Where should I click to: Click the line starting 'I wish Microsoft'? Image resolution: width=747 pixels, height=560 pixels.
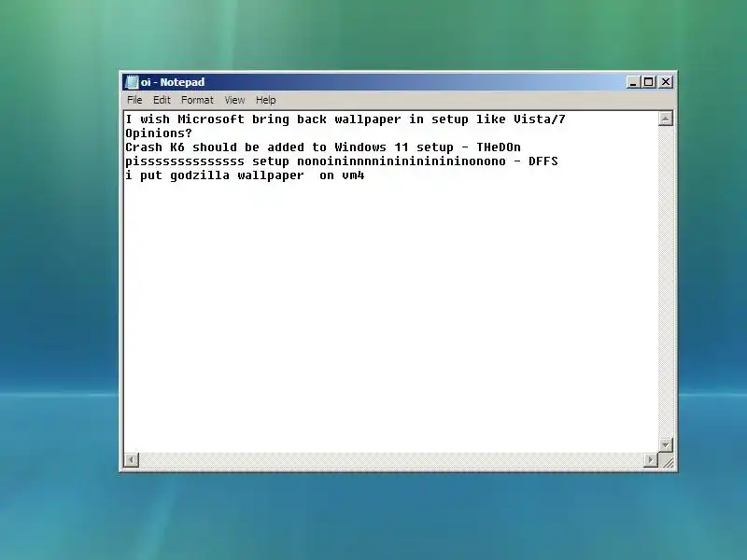click(345, 119)
